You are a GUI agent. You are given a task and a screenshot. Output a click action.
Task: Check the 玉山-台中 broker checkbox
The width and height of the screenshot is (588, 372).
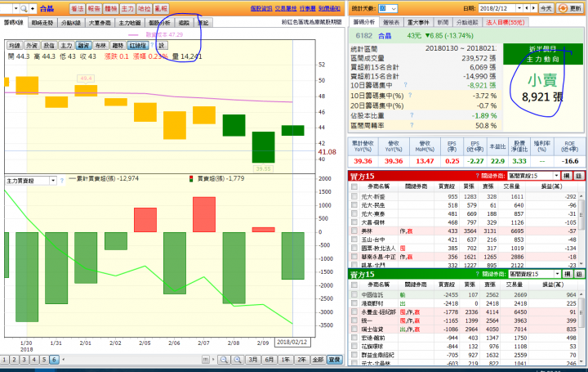pos(354,240)
